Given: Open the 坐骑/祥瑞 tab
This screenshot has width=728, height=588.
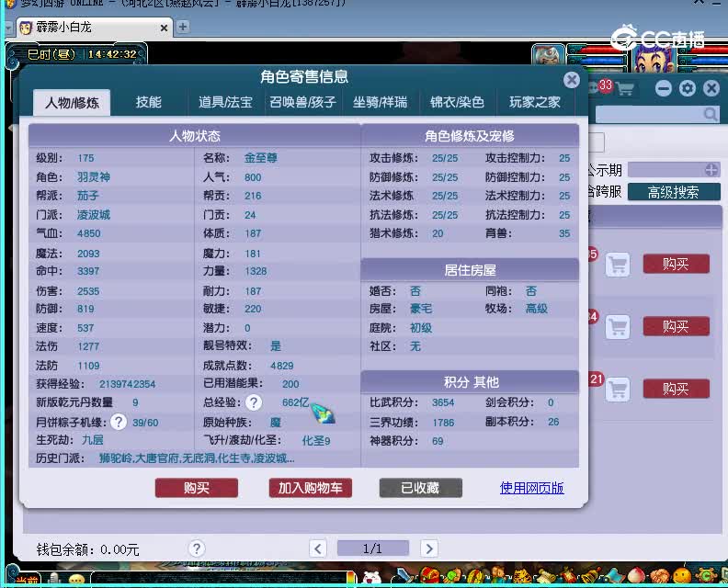Looking at the screenshot, I should 380,103.
